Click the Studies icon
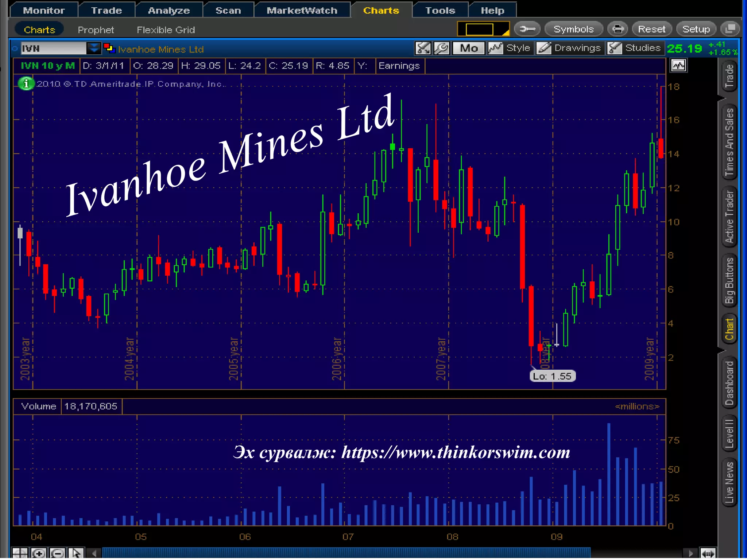The width and height of the screenshot is (747, 560). 615,48
